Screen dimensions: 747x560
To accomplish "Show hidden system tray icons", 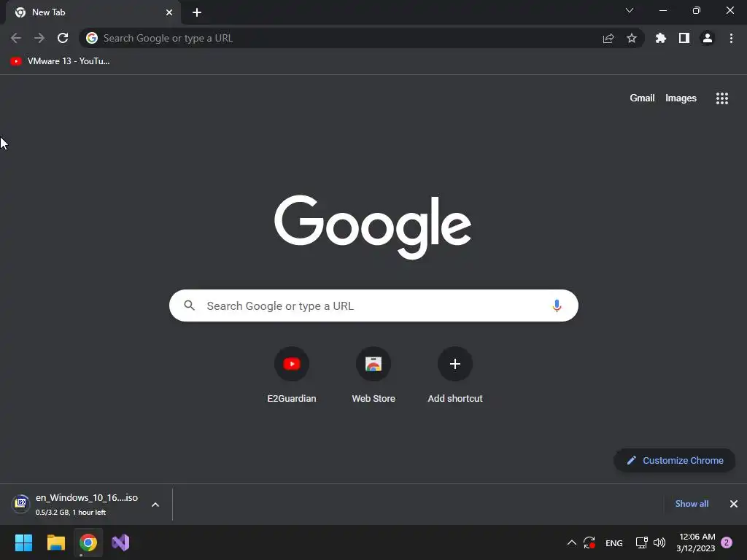I will tap(572, 542).
